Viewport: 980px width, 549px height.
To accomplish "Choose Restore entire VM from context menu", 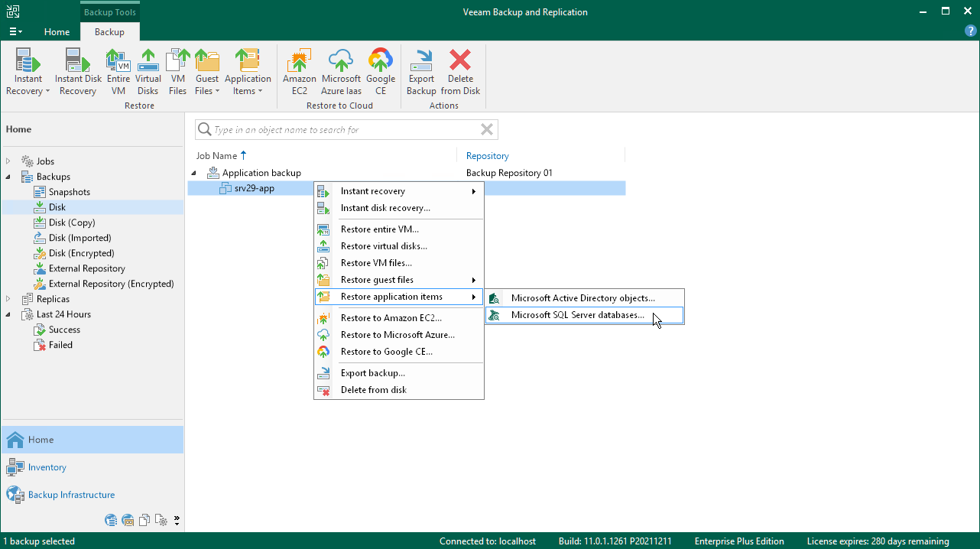I will coord(379,229).
